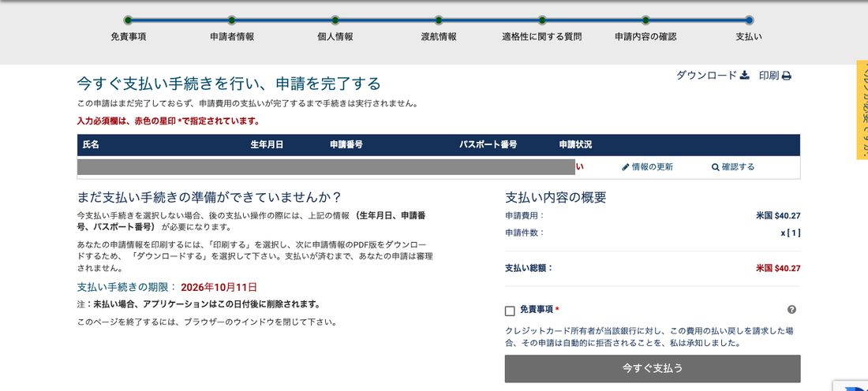This screenshot has height=391, width=868.
Task: Click the magnifier icon for 確認する
Action: click(715, 167)
